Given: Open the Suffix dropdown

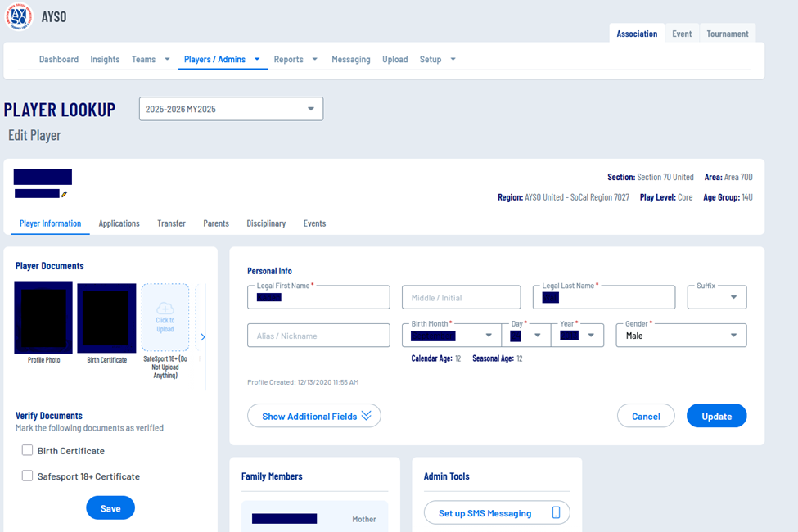Looking at the screenshot, I should 717,298.
